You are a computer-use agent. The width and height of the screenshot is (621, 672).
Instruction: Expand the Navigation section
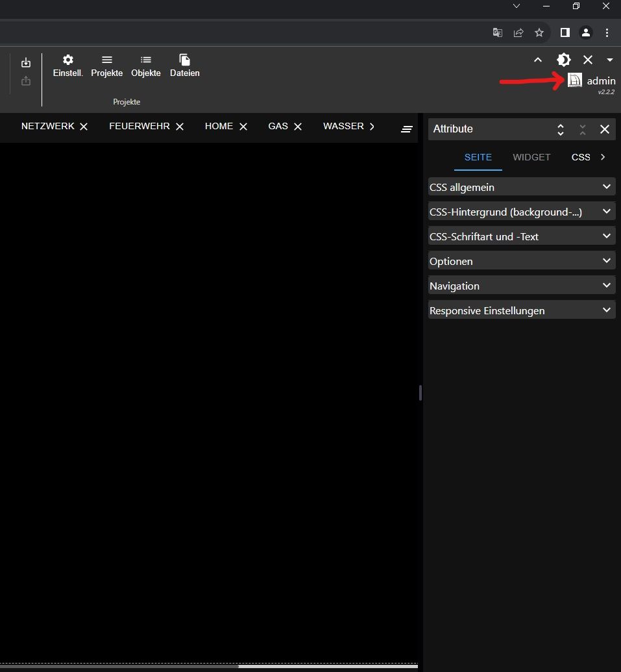click(522, 286)
